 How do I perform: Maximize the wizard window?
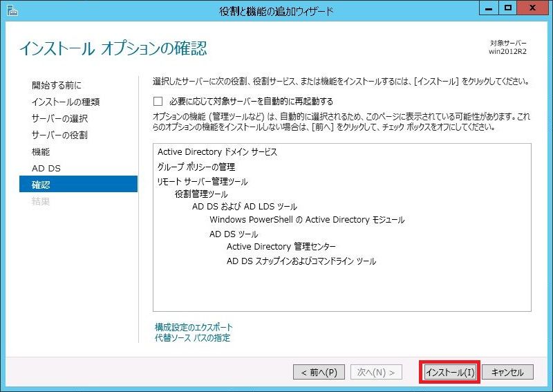pyautogui.click(x=508, y=8)
